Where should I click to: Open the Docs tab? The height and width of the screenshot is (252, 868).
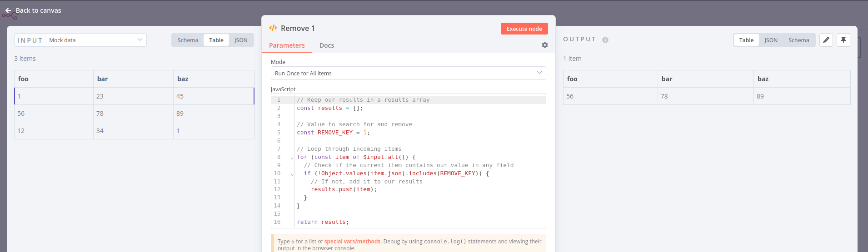[326, 45]
